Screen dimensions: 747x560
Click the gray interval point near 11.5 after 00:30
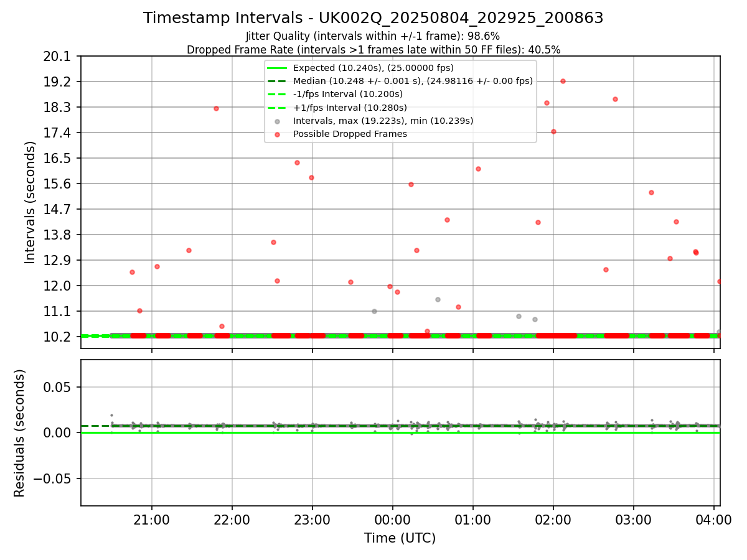438,299
